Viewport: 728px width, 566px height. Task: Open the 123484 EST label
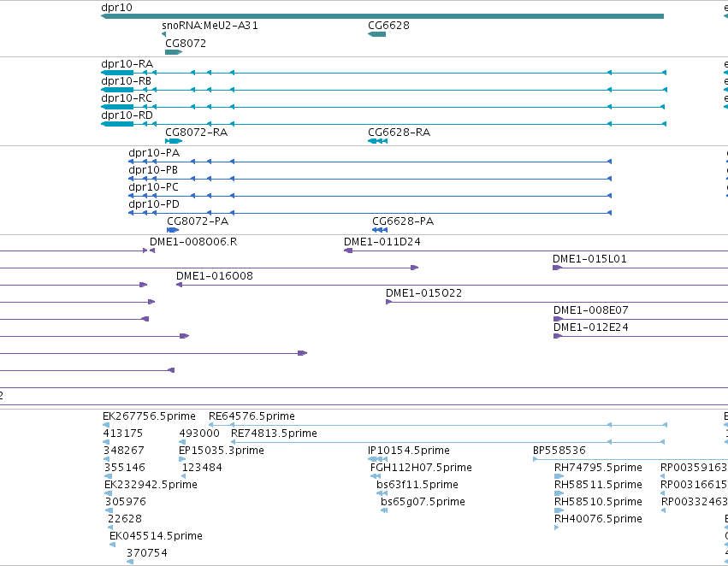point(202,468)
